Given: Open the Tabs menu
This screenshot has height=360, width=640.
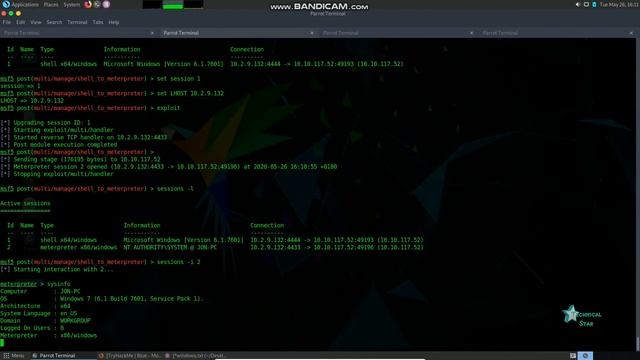Looking at the screenshot, I should click(98, 22).
